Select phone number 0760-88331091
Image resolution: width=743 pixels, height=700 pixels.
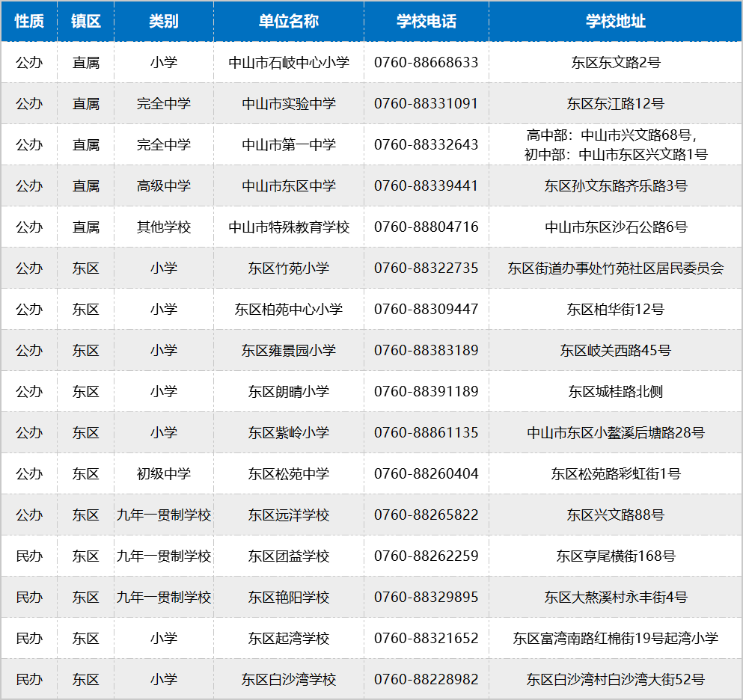(426, 104)
